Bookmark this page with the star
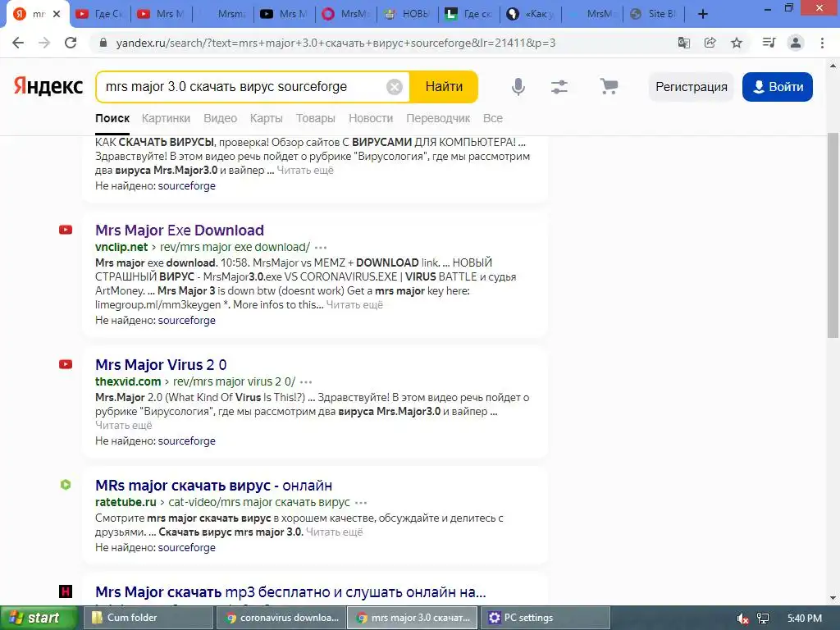This screenshot has width=840, height=630. tap(737, 43)
